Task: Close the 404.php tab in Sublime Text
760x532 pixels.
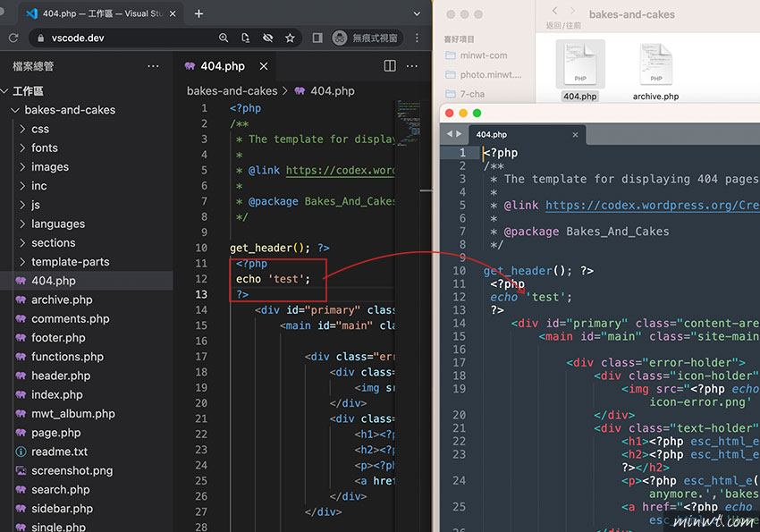Action: pos(575,135)
